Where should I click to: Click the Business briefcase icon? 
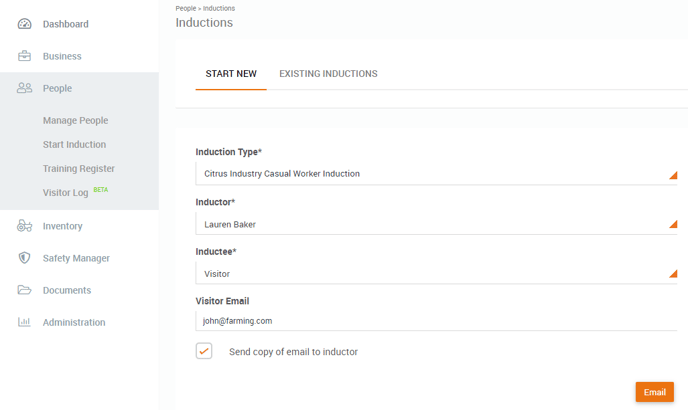click(24, 56)
